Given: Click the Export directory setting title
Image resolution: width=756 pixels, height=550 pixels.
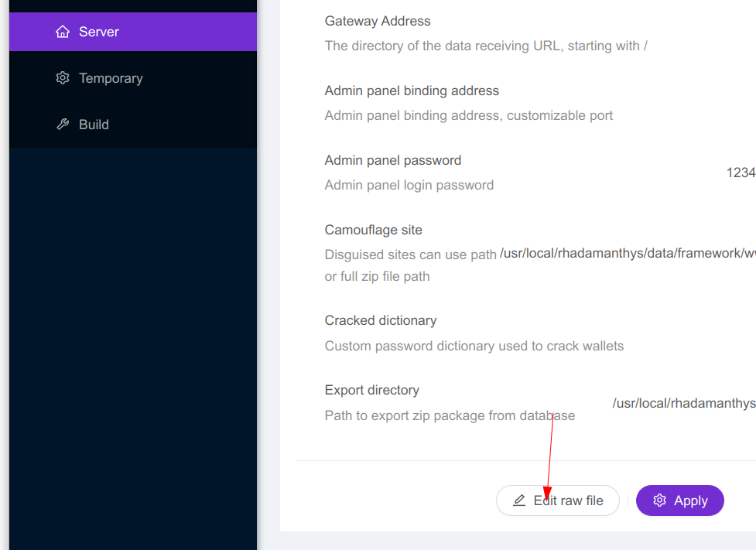Looking at the screenshot, I should [372, 390].
